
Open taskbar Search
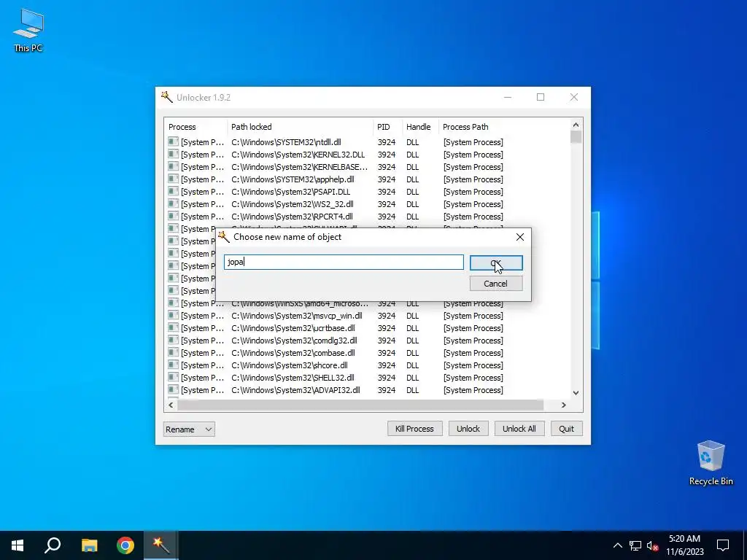coord(53,545)
